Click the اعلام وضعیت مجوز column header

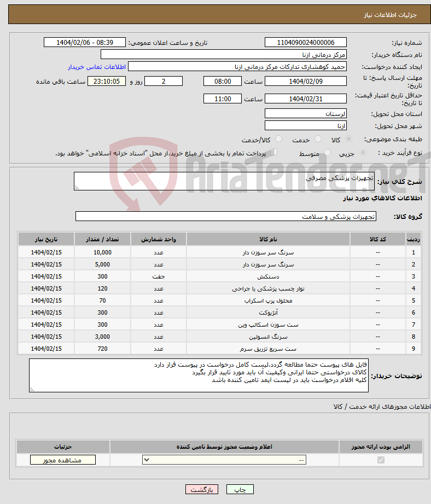click(224, 447)
